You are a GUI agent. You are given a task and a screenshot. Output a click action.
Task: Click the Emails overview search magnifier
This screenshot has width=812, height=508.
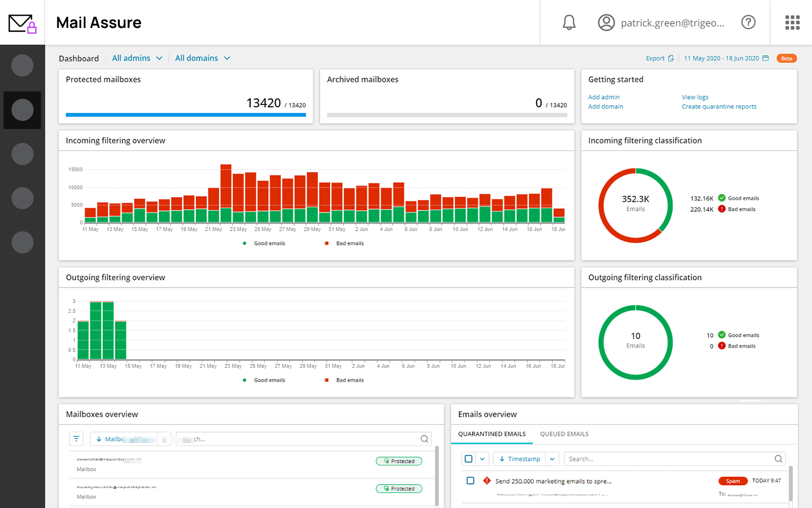tap(779, 459)
